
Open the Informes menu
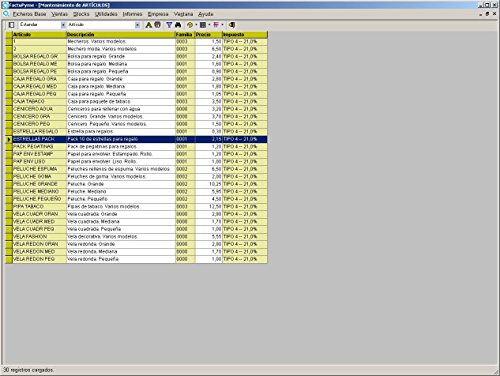pos(132,14)
